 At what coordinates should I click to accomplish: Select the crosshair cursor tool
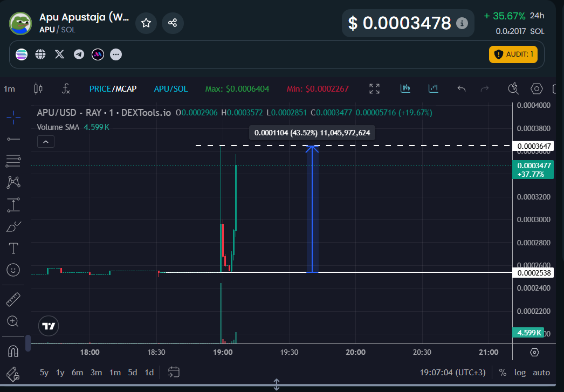[13, 116]
